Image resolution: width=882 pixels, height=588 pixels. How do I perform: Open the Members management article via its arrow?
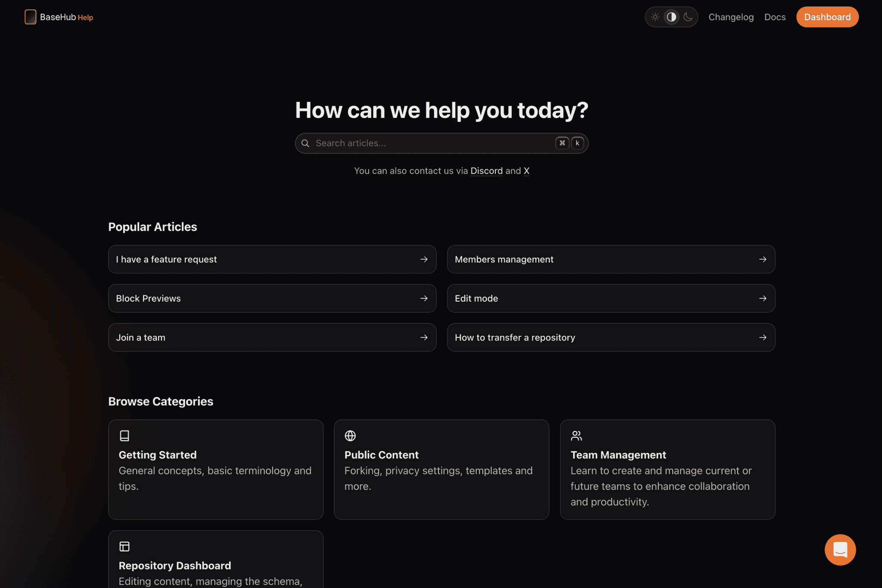point(762,259)
